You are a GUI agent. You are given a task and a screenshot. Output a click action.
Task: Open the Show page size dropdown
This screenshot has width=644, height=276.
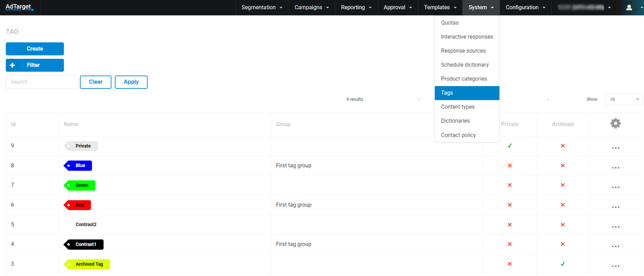point(623,99)
